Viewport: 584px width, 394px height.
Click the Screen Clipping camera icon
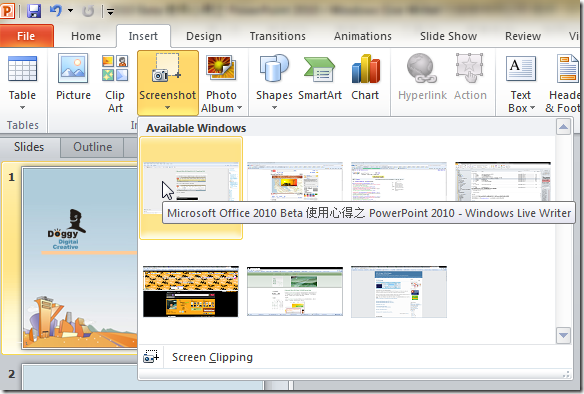[x=151, y=357]
